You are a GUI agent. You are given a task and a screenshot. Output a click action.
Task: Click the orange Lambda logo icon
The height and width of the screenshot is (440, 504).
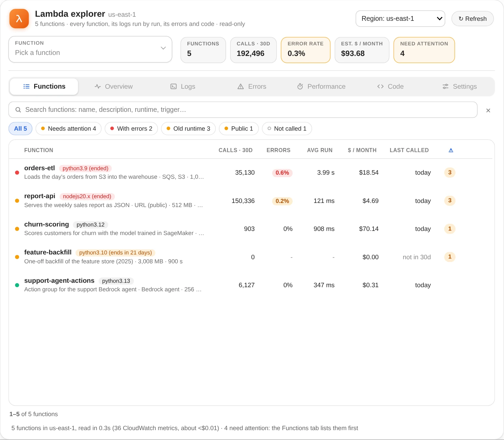[19, 18]
